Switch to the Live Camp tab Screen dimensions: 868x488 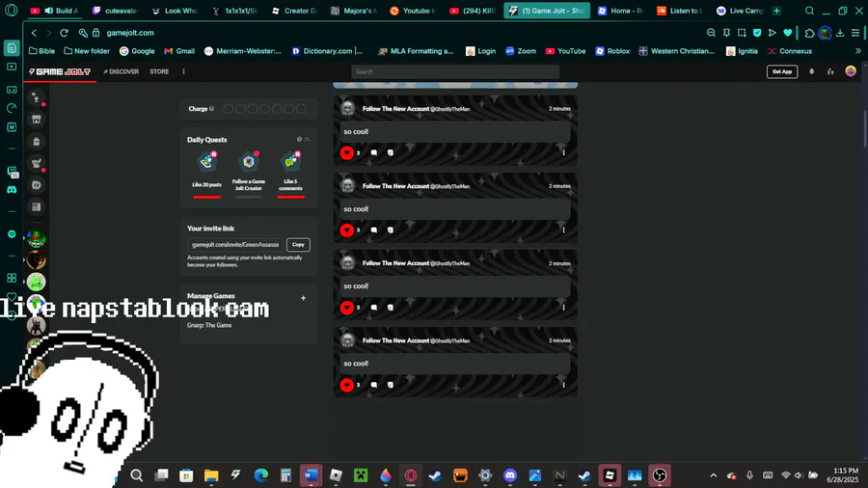pos(739,11)
